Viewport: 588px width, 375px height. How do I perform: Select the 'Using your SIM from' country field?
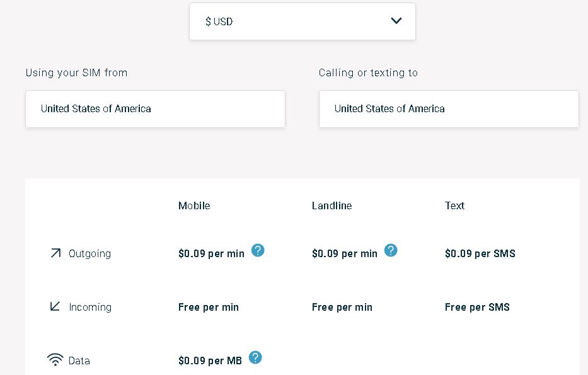[155, 109]
